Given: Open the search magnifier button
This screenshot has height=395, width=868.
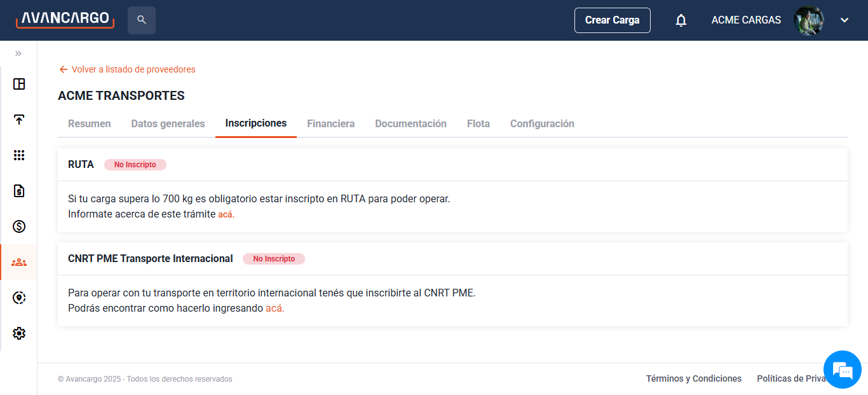Looking at the screenshot, I should 142,20.
